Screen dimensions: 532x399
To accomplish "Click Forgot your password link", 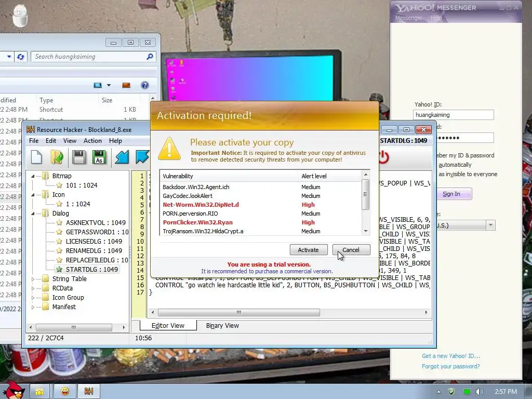I will click(x=450, y=366).
